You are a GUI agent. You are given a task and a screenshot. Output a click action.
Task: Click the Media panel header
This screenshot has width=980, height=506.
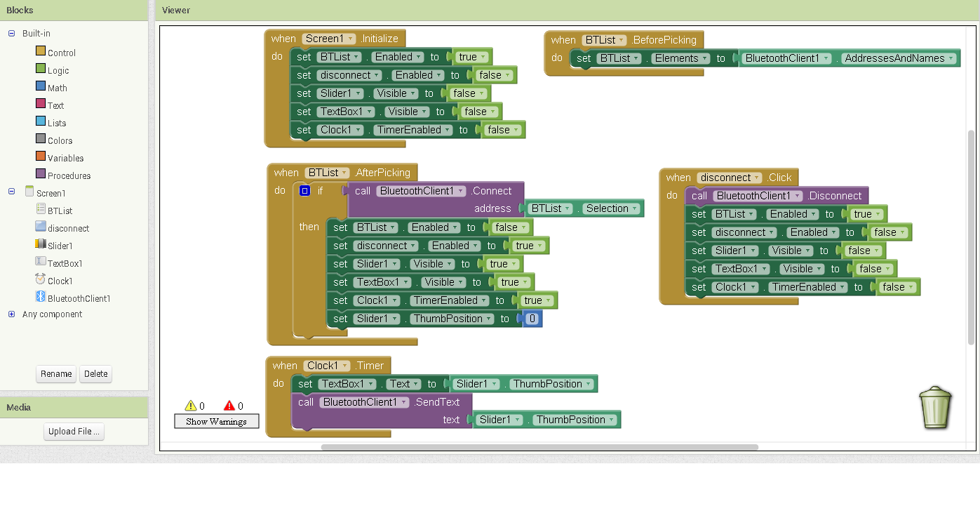(74, 407)
